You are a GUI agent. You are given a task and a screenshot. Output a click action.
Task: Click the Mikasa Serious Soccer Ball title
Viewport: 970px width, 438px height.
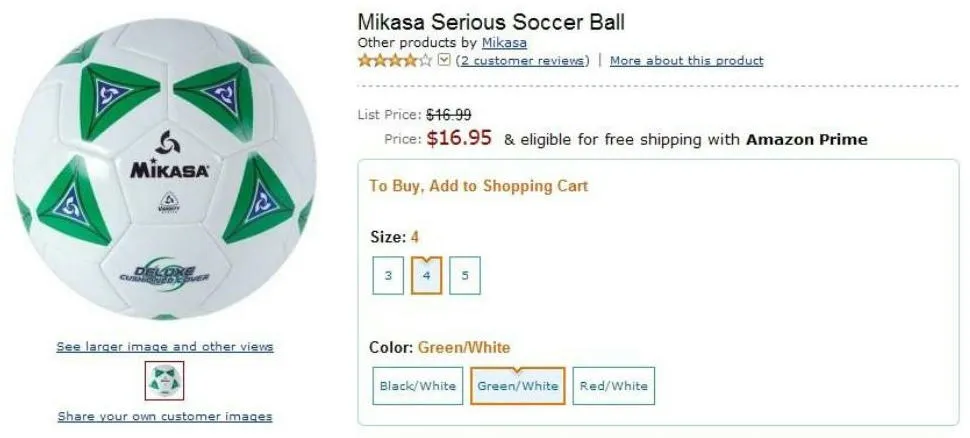pyautogui.click(x=491, y=22)
